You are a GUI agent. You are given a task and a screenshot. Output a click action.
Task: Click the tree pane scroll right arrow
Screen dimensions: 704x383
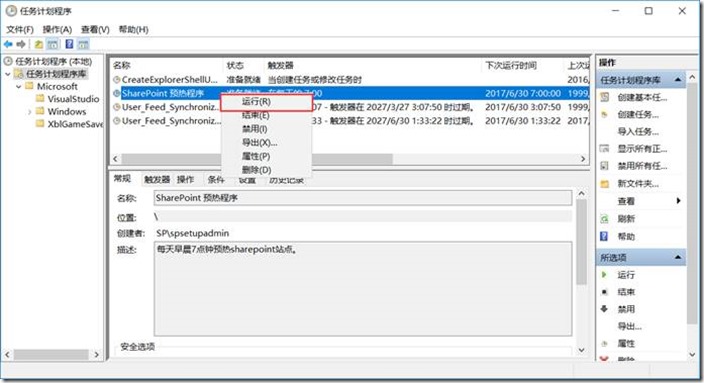[x=97, y=355]
